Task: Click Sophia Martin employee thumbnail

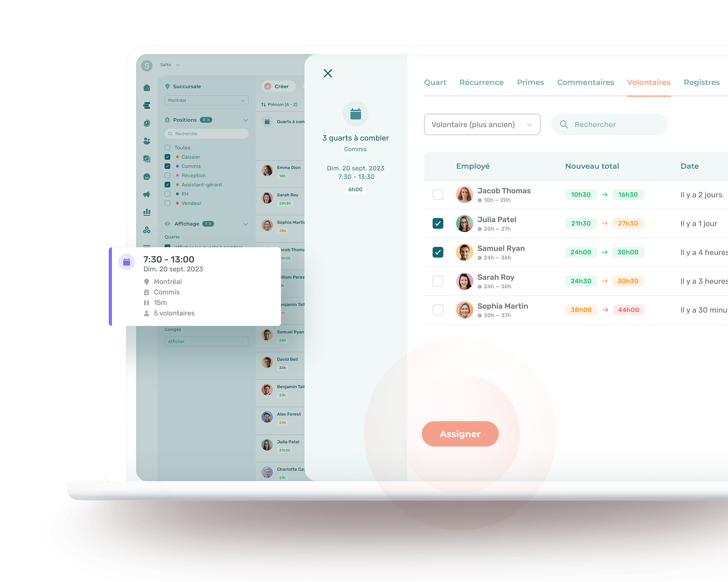Action: (463, 309)
